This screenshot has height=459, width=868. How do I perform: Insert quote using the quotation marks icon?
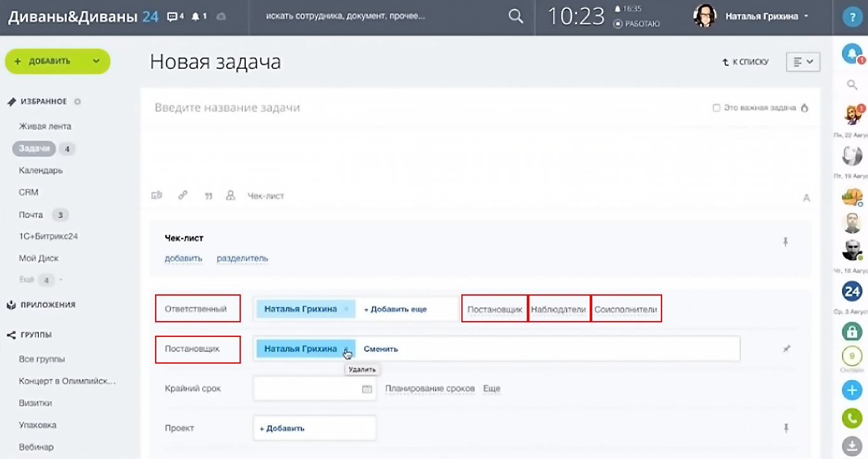coord(208,196)
